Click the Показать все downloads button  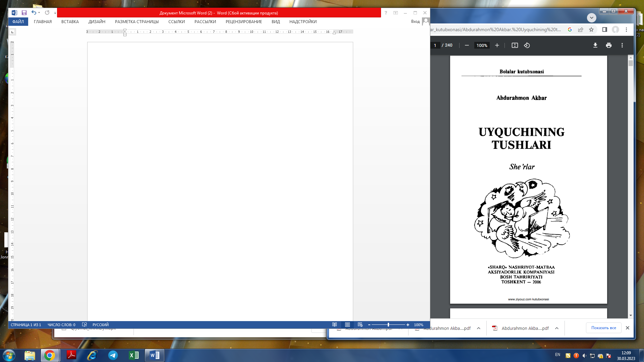pos(603,328)
